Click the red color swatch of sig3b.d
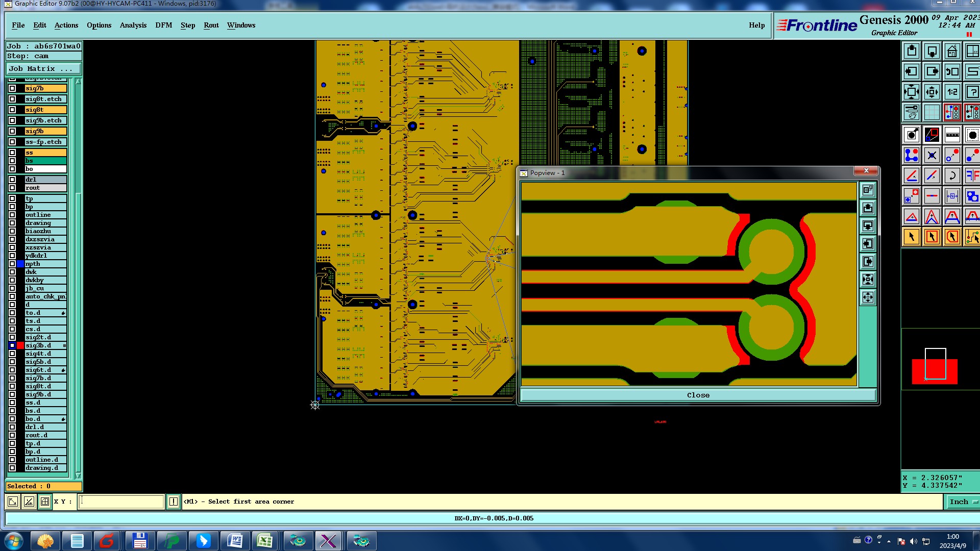Screen dimensions: 980x551 tap(20, 345)
